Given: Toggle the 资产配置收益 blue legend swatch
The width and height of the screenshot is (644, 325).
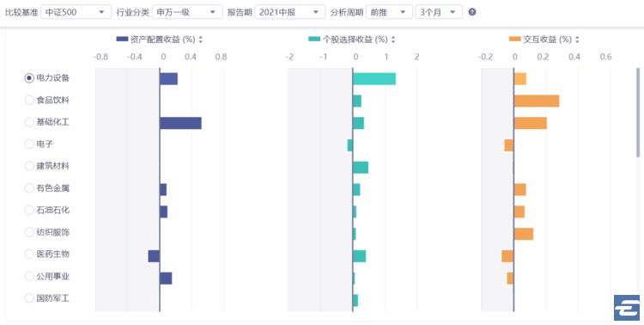Looking at the screenshot, I should pos(123,40).
